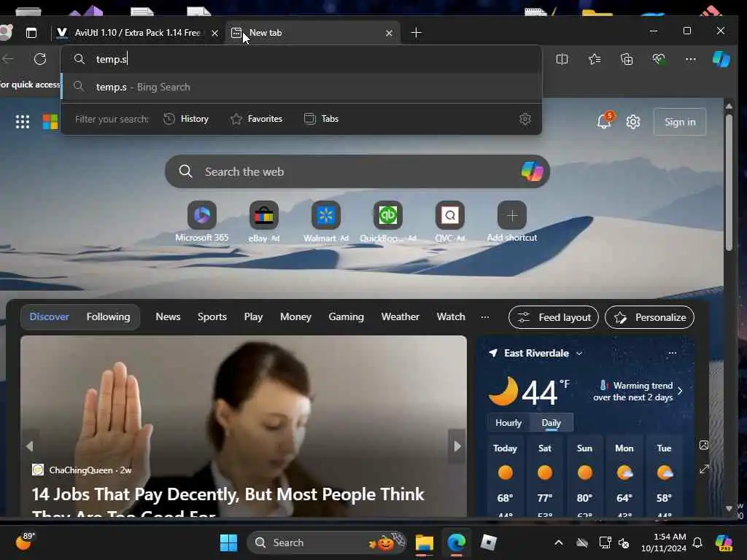747x560 pixels.
Task: Click the page vertical scrollbar thumb
Action: coord(729,182)
